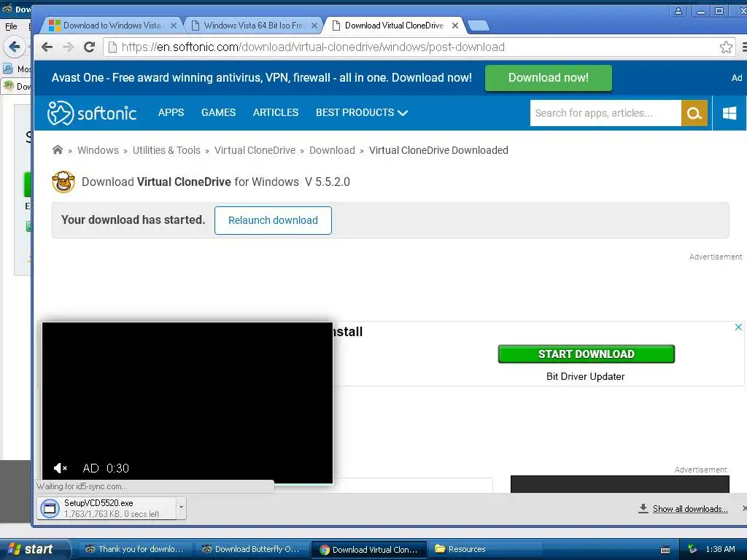Select the Download Virtual CloneDrive tab
Screen dimensions: 747x560
tap(393, 26)
